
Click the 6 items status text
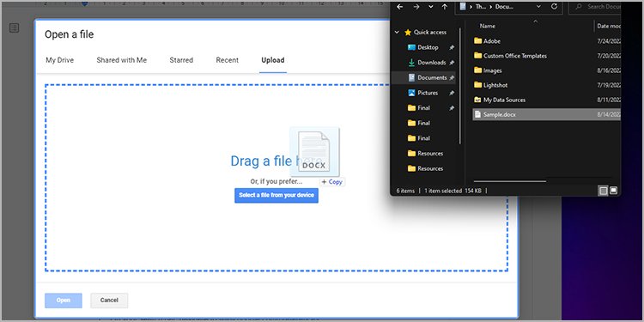click(405, 191)
